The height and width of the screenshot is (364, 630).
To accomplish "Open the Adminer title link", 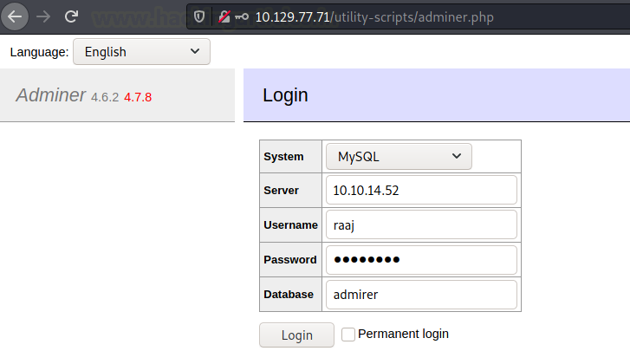I will (50, 95).
